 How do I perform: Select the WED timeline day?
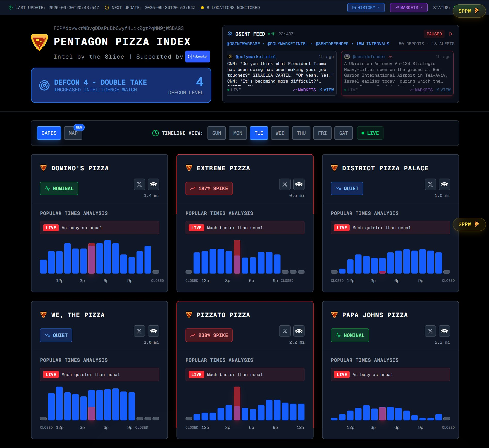280,133
